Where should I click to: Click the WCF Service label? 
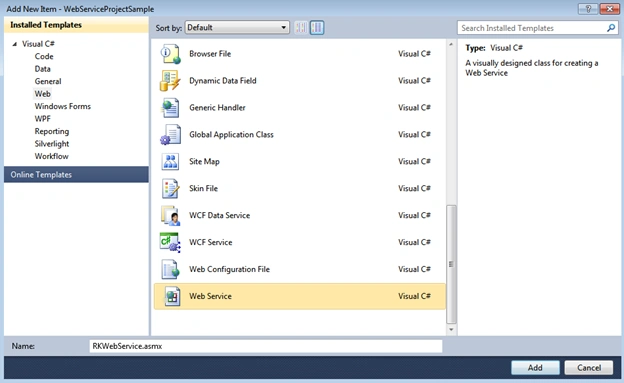click(211, 242)
